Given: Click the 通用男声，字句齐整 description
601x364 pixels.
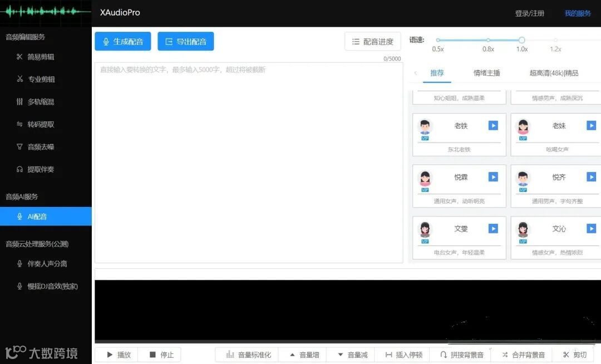Looking at the screenshot, I should [x=557, y=201].
